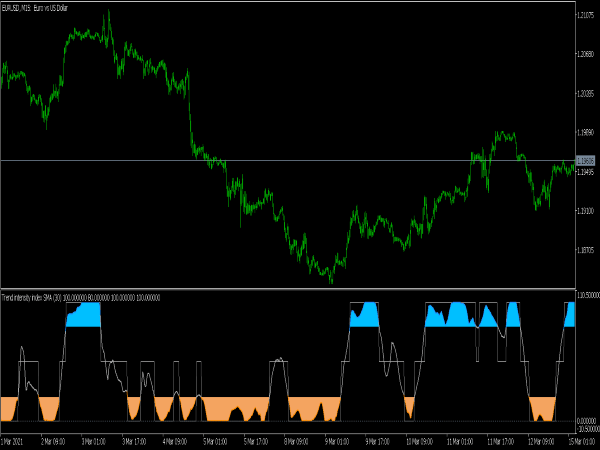Click the 3 Mar 17:00 time label
The width and height of the screenshot is (600, 450).
coord(134,442)
